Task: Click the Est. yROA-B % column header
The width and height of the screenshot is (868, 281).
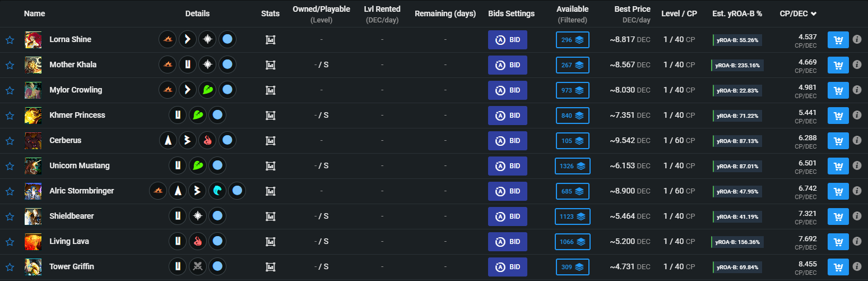Action: click(737, 13)
